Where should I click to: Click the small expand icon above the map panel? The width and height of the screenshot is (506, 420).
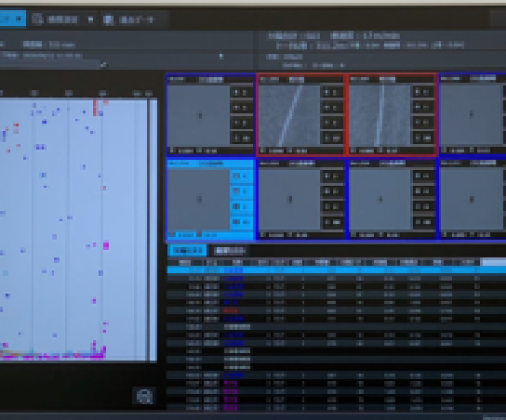[x=103, y=65]
